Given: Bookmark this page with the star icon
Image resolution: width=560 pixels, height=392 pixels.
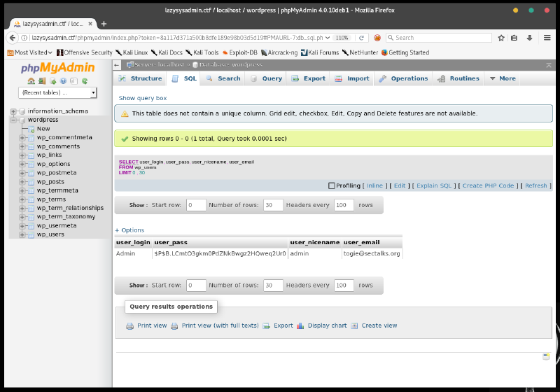Looking at the screenshot, I should point(501,38).
